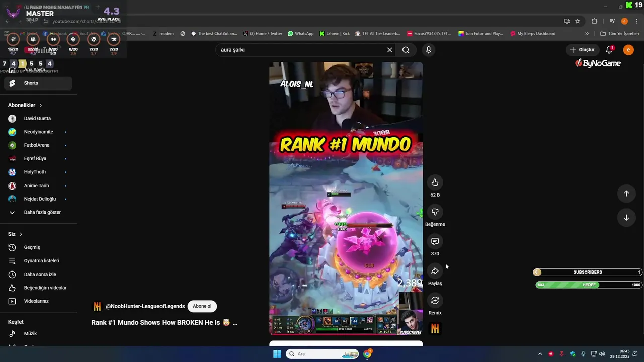Open the comments for this short
The image size is (644, 362).
pyautogui.click(x=435, y=241)
